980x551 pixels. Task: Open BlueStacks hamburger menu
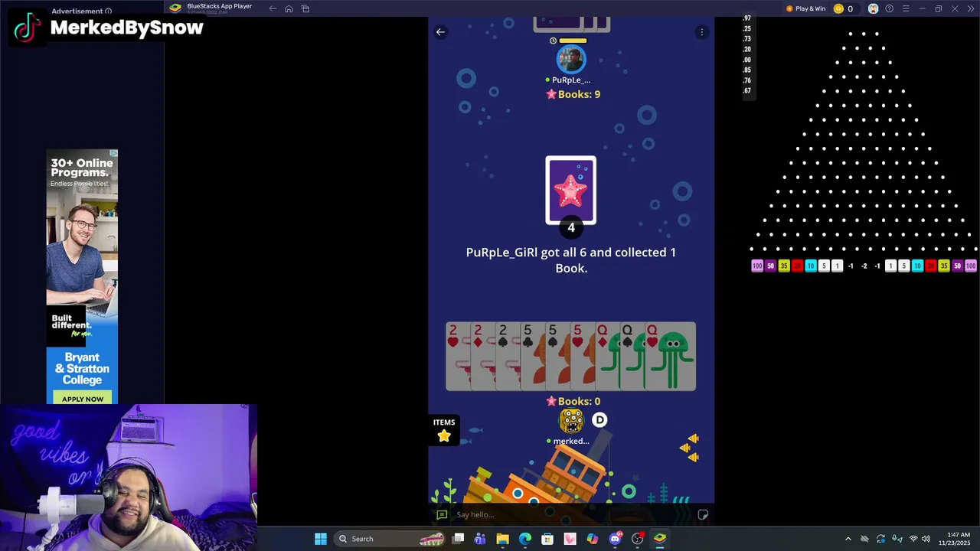click(x=906, y=8)
